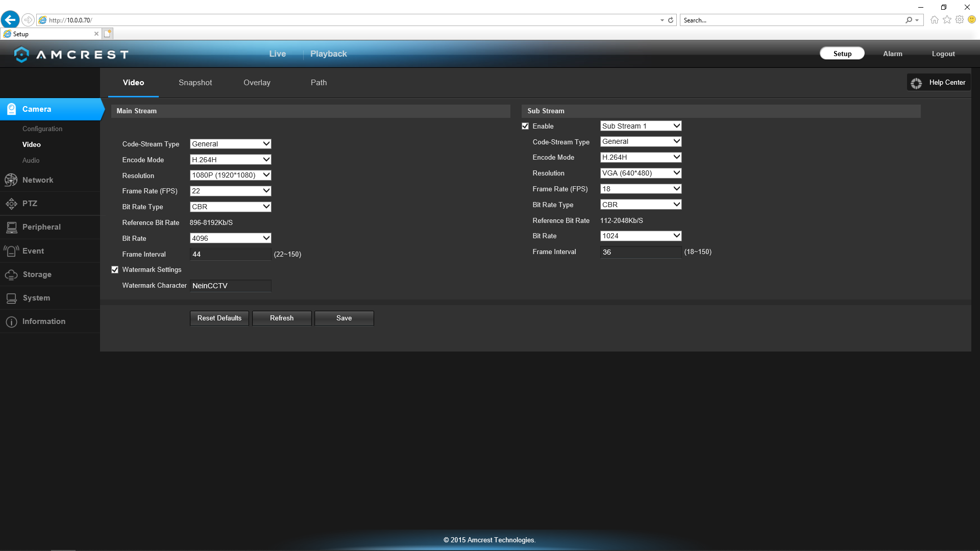Click the Watermark Character input field
980x551 pixels.
pos(230,286)
